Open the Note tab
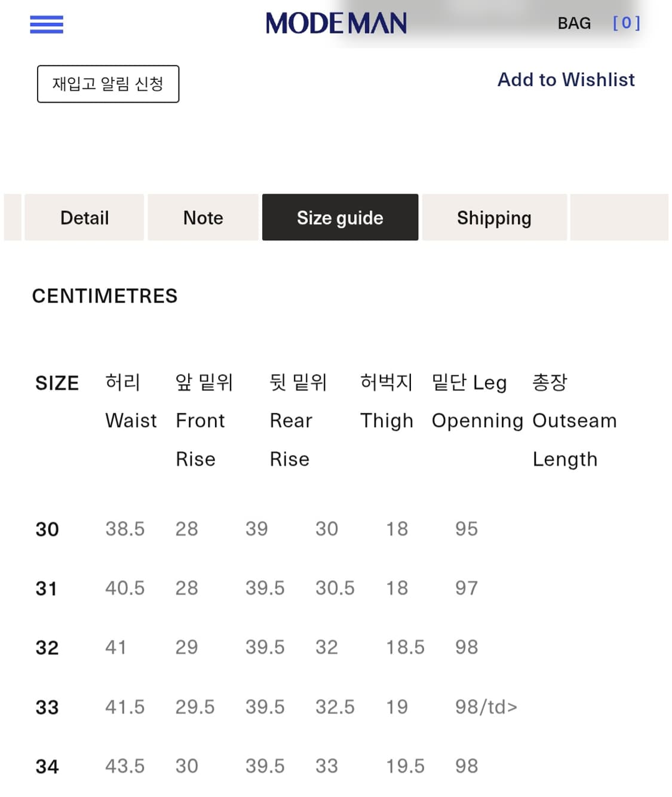 tap(203, 217)
